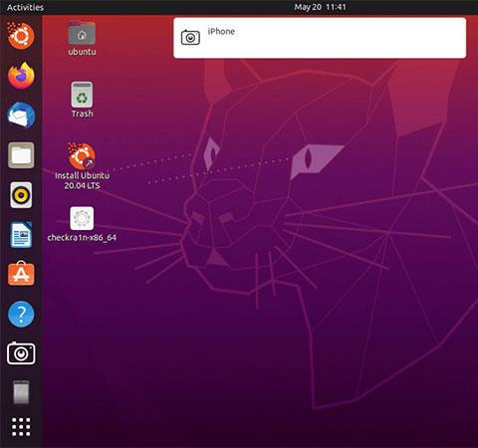Open the Help question mark icon

click(21, 314)
